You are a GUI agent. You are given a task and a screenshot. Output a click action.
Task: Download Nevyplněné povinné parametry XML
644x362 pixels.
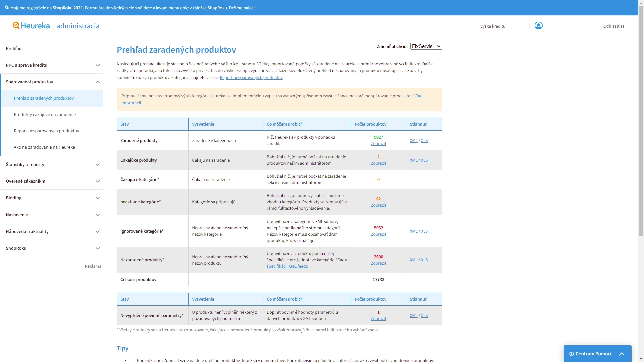414,316
